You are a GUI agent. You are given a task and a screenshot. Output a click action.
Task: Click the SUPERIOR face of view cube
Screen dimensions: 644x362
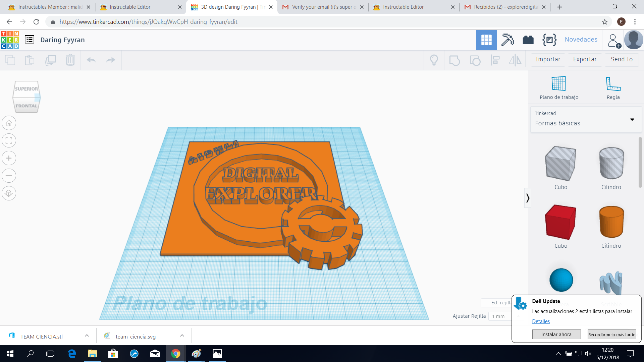[26, 88]
